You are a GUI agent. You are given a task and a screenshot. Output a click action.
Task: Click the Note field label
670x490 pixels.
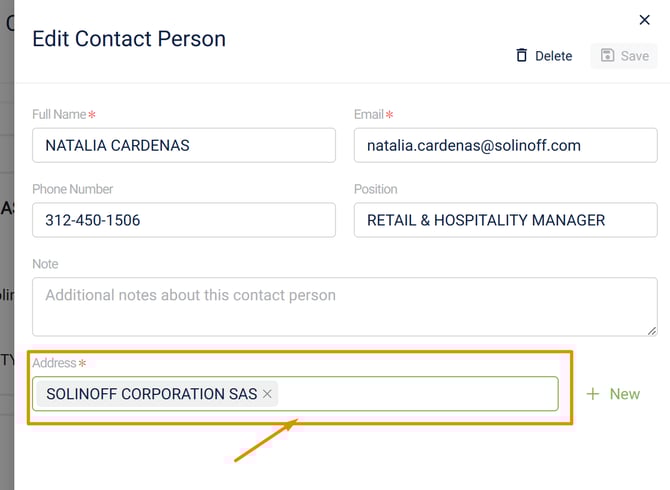click(46, 264)
